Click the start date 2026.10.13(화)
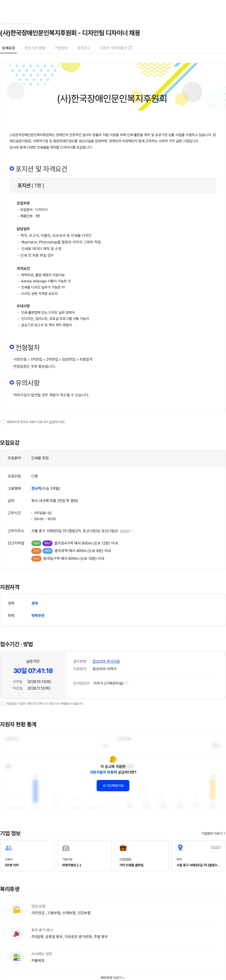Image resolution: width=226 pixels, height=980 pixels. tap(39, 681)
